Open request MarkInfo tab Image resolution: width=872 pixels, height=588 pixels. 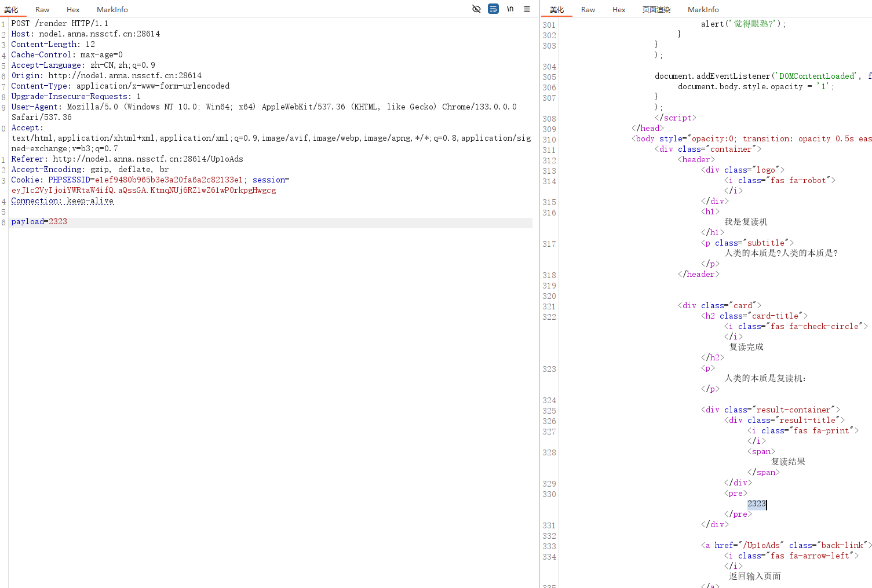coord(112,9)
